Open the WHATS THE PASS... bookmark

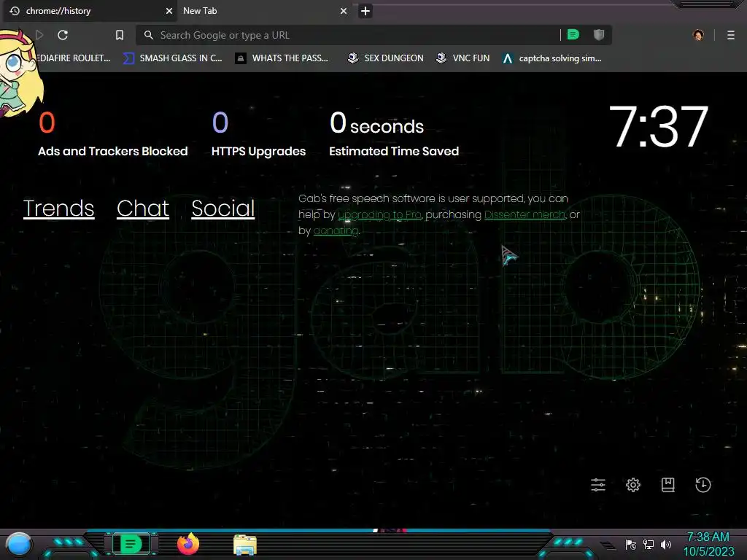point(282,58)
